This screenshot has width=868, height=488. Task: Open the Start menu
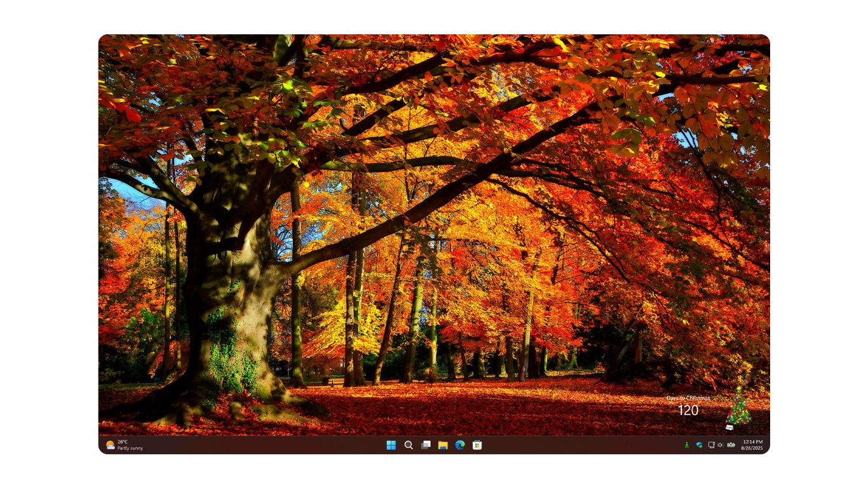[x=391, y=445]
